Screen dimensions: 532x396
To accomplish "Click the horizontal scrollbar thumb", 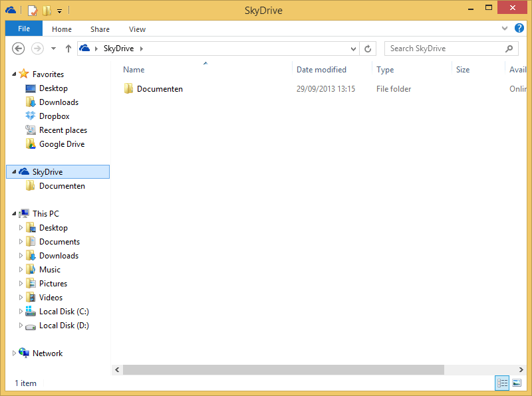I will (283, 369).
